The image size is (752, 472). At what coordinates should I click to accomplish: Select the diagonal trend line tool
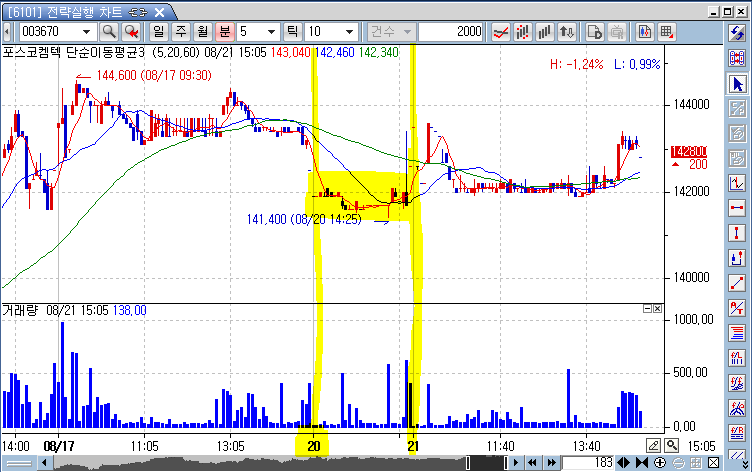(738, 283)
